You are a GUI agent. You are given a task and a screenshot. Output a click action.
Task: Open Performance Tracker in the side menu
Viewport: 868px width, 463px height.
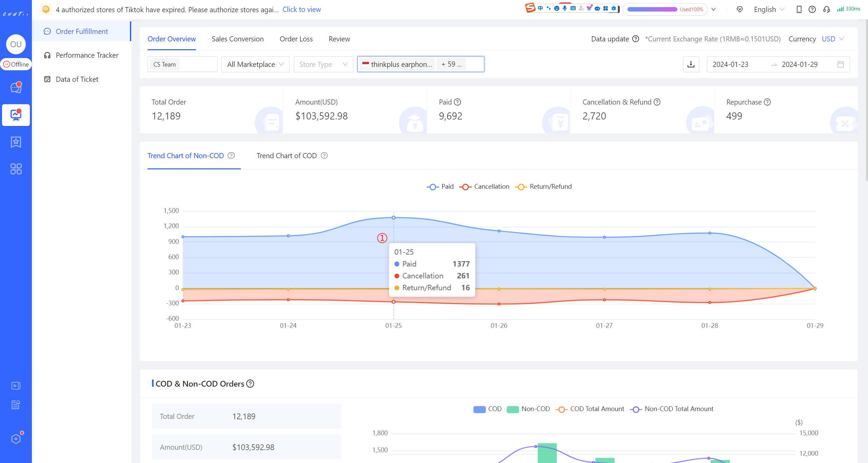[82, 55]
